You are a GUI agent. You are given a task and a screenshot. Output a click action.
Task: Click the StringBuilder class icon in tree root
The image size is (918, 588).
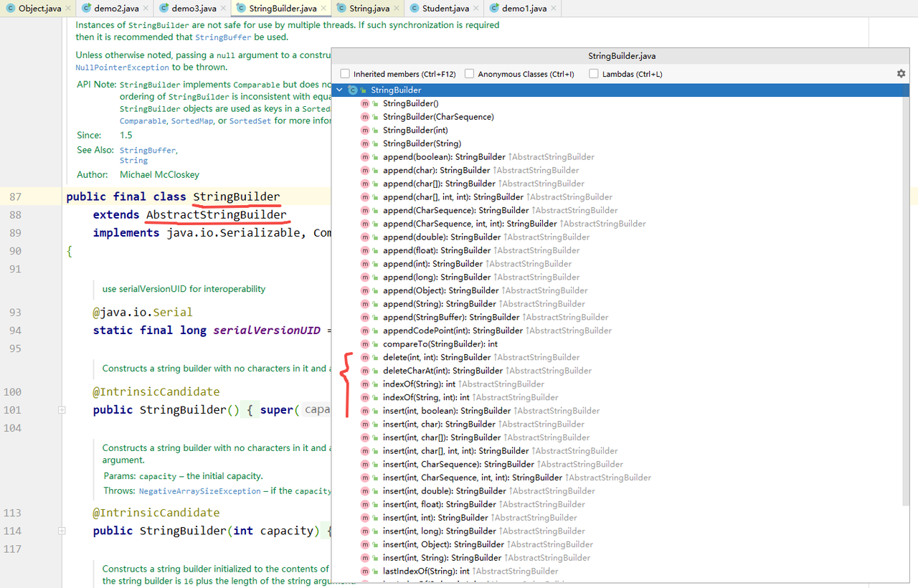[x=353, y=90]
